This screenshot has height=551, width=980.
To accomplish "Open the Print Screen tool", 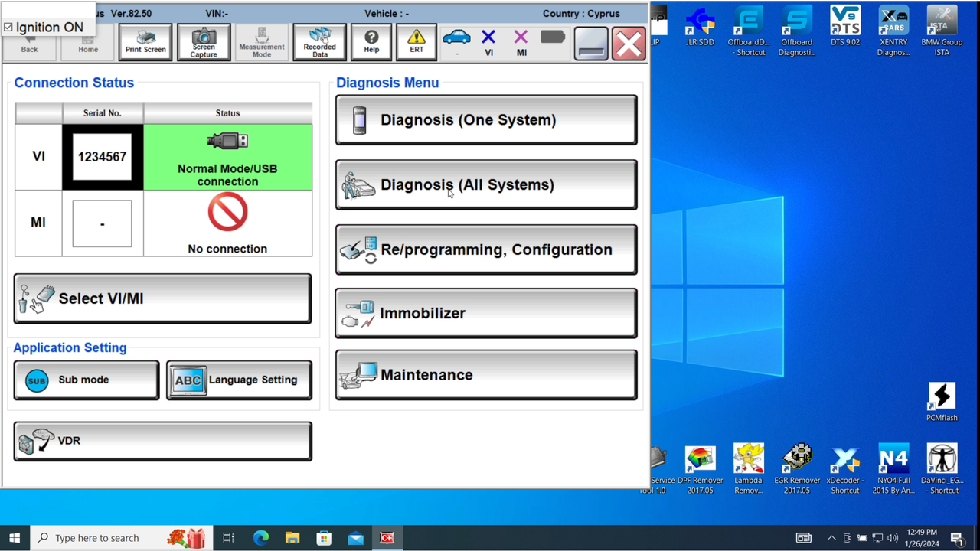I will pos(145,42).
